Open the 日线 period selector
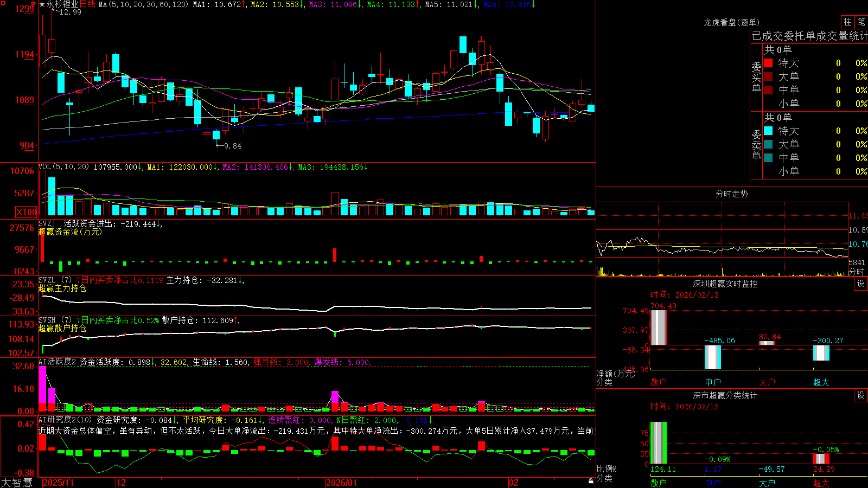 (x=88, y=4)
